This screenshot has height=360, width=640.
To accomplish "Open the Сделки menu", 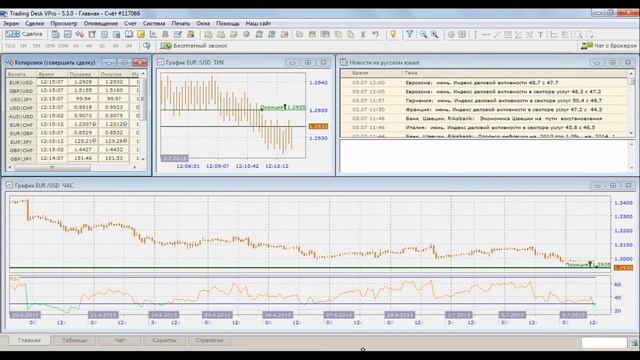I will pos(34,23).
